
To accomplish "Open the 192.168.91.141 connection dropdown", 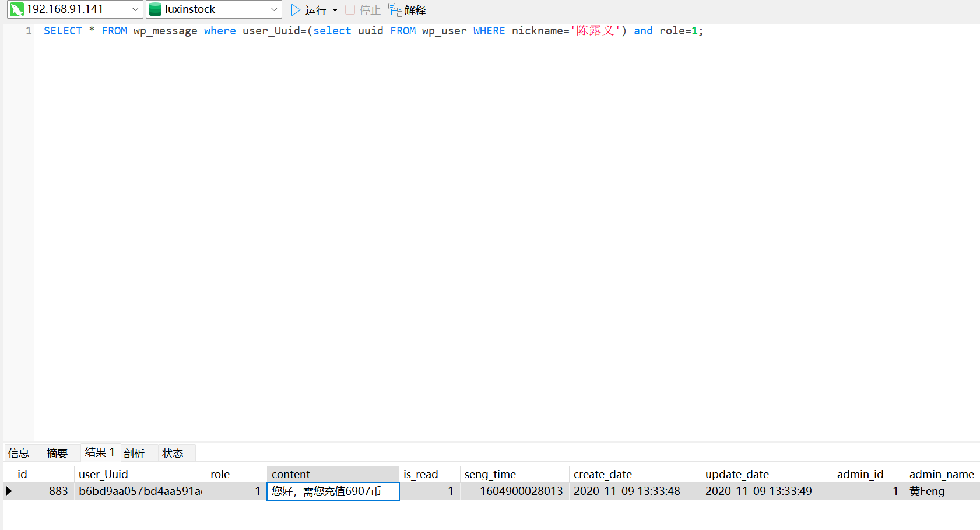I will pyautogui.click(x=135, y=9).
